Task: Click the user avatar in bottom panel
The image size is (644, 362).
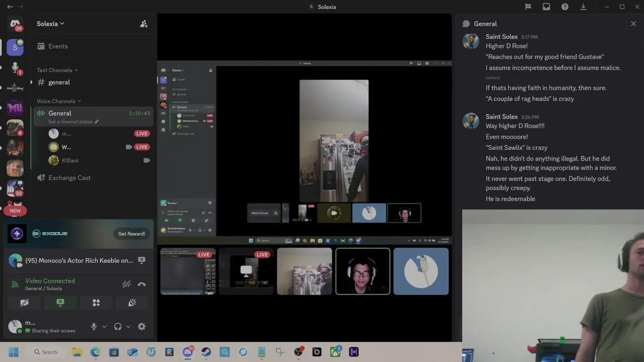Action: click(15, 326)
